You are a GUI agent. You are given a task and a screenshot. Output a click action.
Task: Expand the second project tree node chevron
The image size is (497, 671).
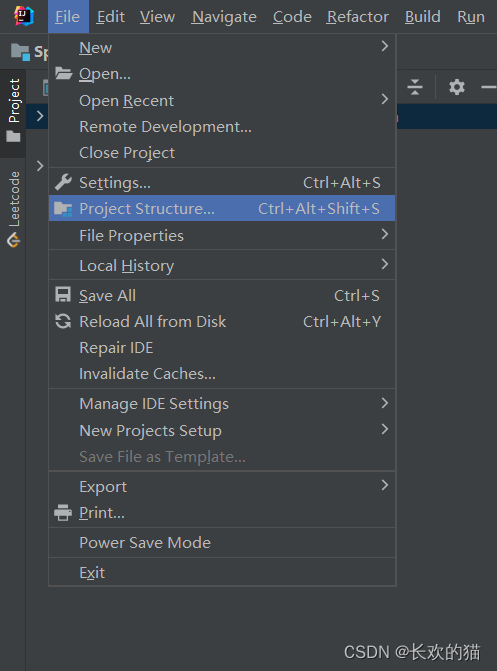click(40, 166)
